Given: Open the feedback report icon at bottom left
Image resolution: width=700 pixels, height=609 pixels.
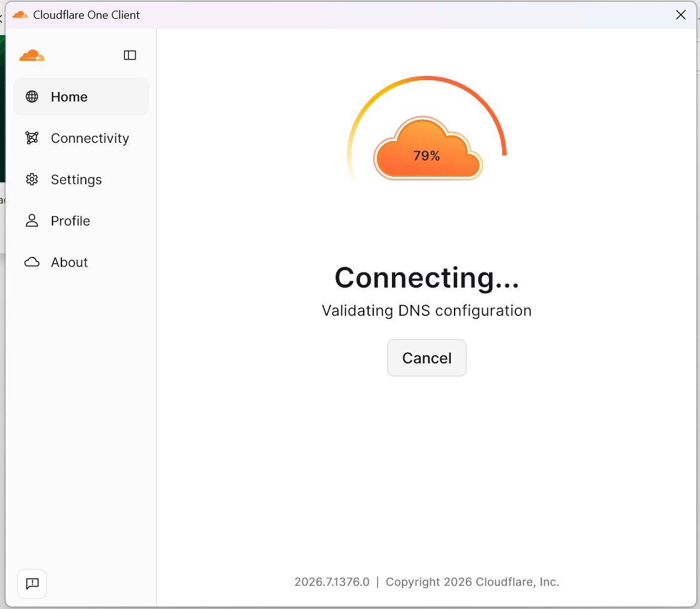Looking at the screenshot, I should (32, 583).
